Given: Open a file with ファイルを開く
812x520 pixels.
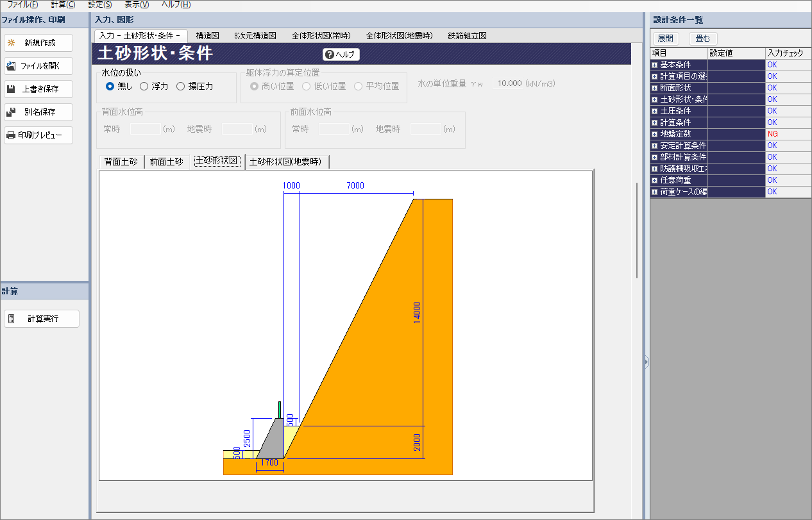Looking at the screenshot, I should (x=38, y=66).
